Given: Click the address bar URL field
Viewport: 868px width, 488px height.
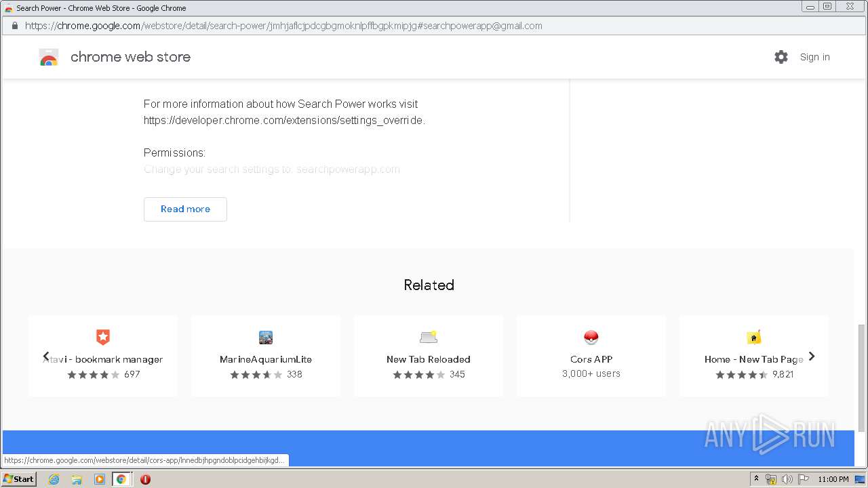Looking at the screenshot, I should [434, 26].
